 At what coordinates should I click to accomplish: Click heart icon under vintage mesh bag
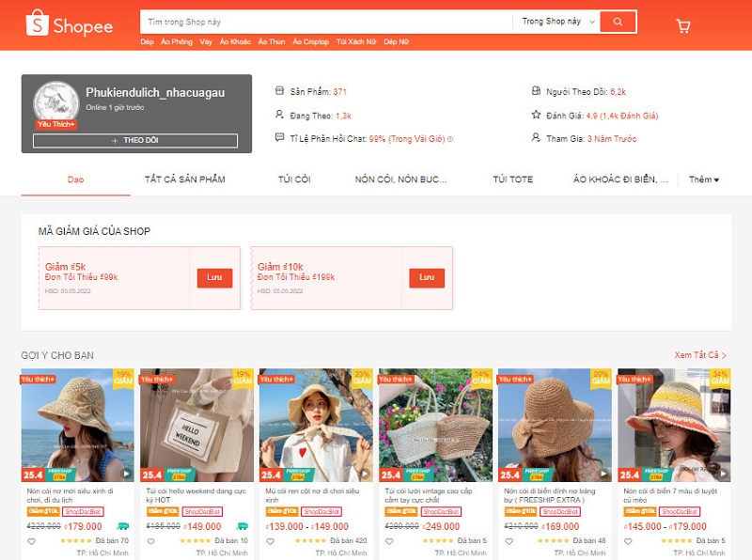(x=389, y=541)
